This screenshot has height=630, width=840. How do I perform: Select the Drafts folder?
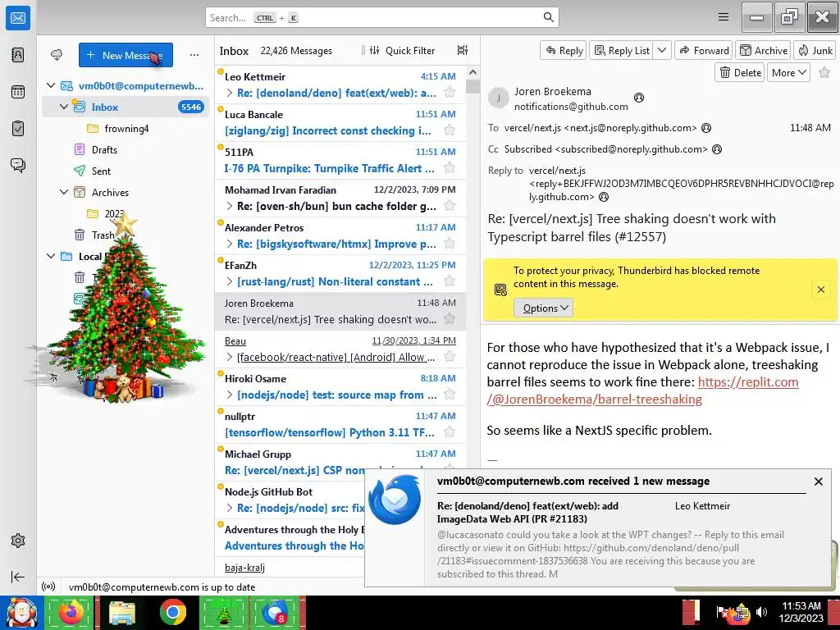[126, 149]
